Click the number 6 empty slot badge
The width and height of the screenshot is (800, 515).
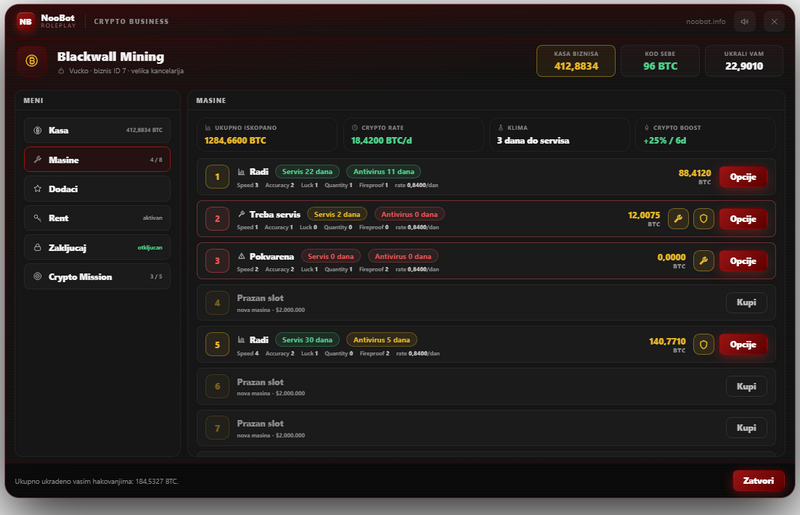tap(217, 386)
